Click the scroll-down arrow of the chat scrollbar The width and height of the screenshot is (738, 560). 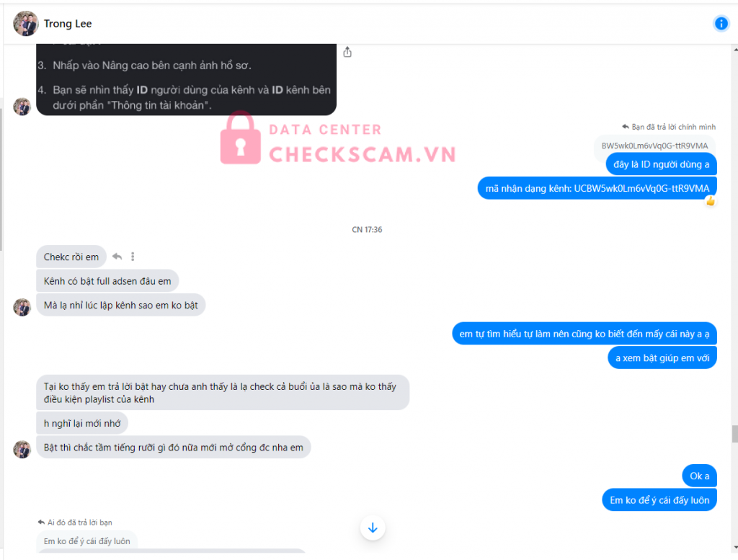pos(734,548)
